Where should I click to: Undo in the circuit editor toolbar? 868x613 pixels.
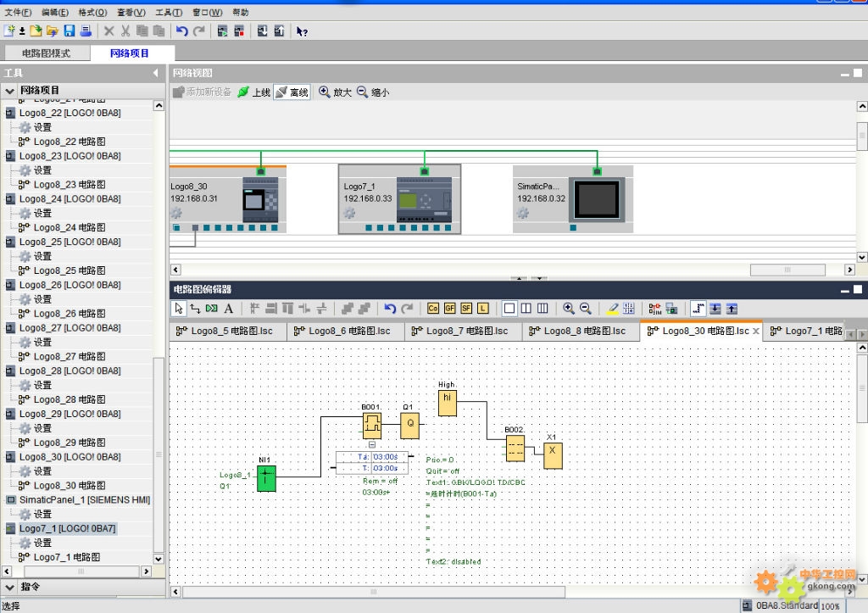(390, 309)
